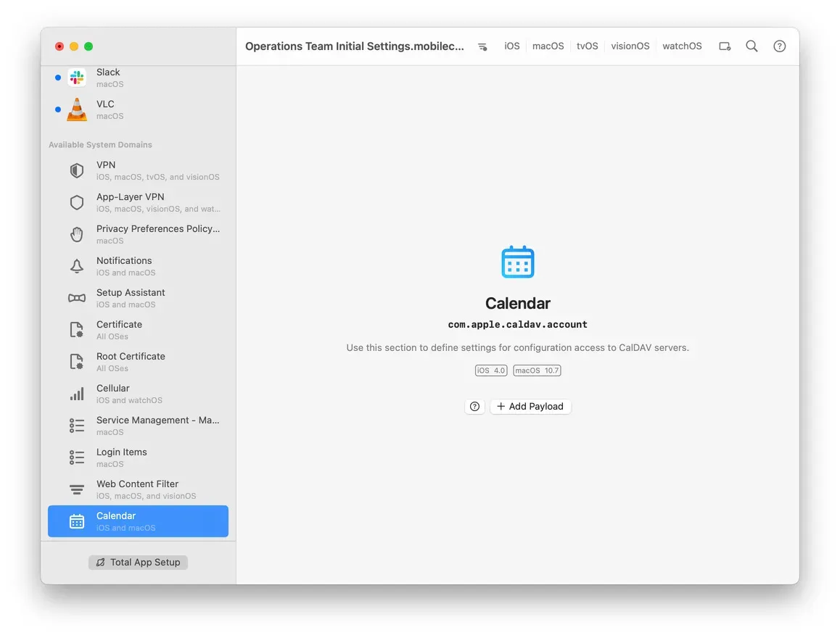This screenshot has width=840, height=638.
Task: Open the search field in the toolbar
Action: click(752, 46)
